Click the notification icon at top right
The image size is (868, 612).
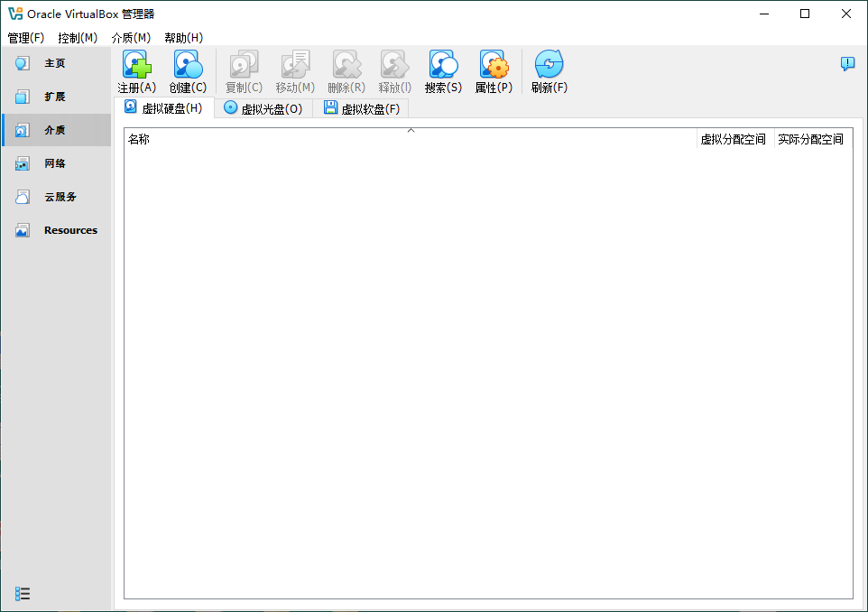pyautogui.click(x=847, y=63)
